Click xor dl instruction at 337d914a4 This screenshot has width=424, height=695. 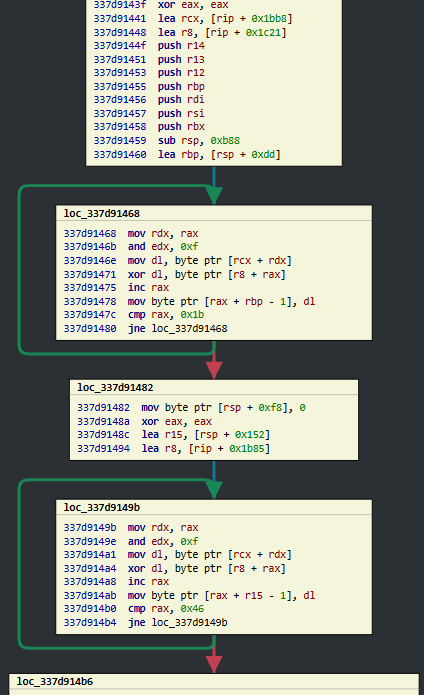pyautogui.click(x=175, y=568)
